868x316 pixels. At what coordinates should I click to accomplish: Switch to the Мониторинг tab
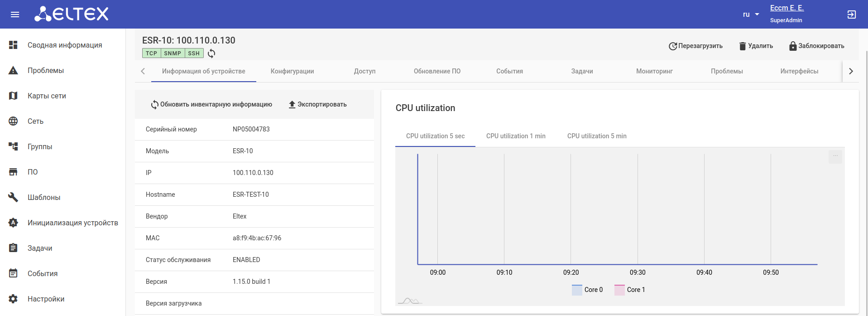(x=654, y=71)
